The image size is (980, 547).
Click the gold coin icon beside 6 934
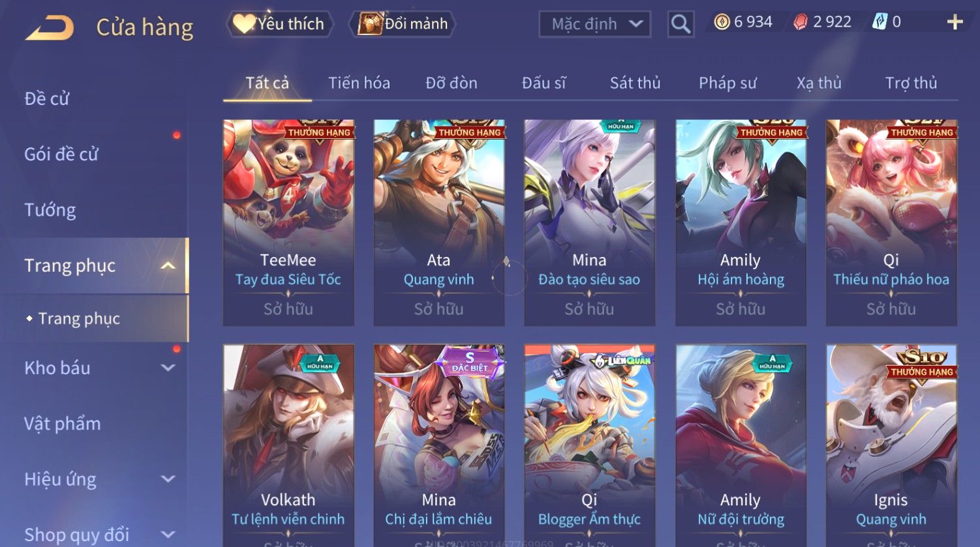[722, 22]
